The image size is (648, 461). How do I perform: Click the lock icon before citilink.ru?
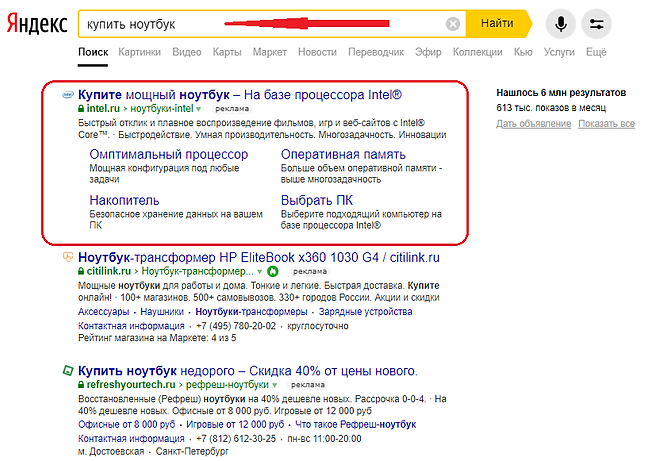click(81, 271)
